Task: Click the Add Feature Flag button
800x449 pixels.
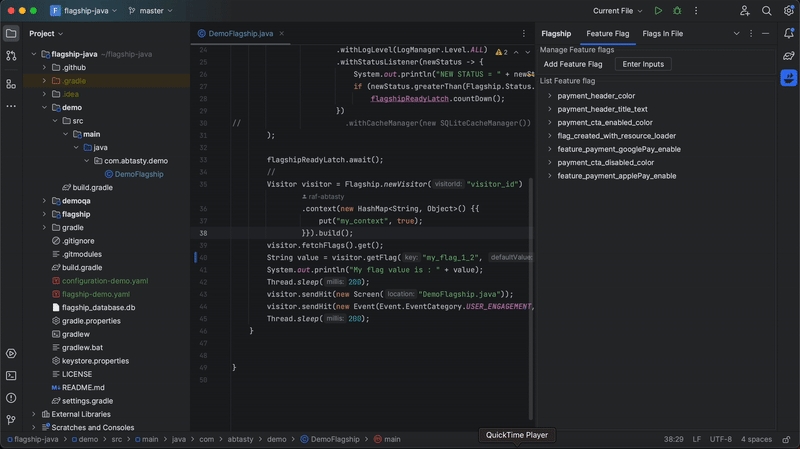Action: pos(573,64)
